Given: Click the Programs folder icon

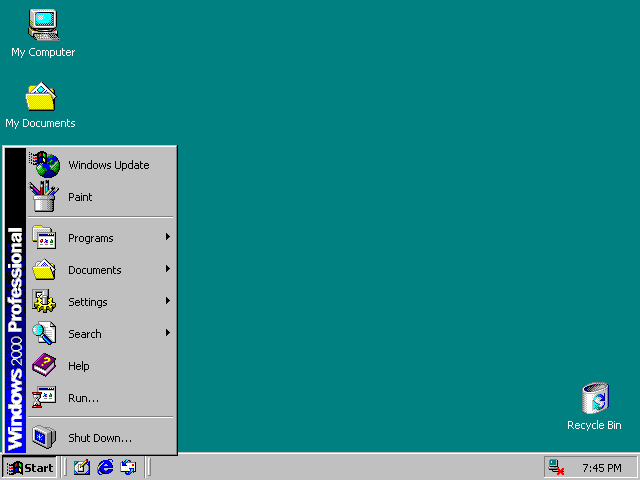Looking at the screenshot, I should coord(44,237).
